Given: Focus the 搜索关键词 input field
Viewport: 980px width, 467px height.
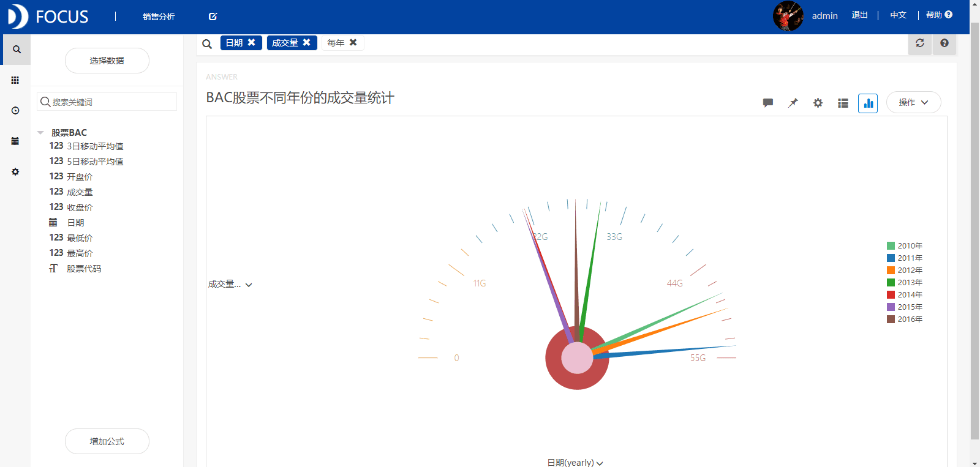Looking at the screenshot, I should click(107, 102).
